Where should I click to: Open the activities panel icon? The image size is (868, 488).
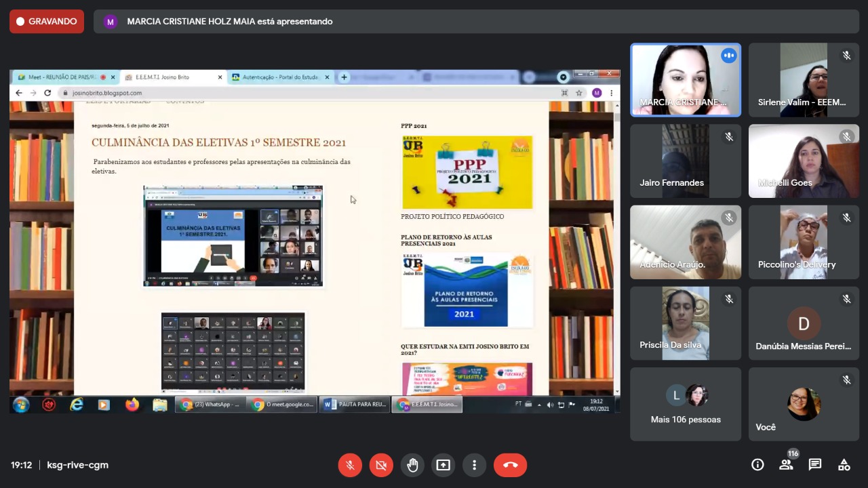(x=844, y=465)
